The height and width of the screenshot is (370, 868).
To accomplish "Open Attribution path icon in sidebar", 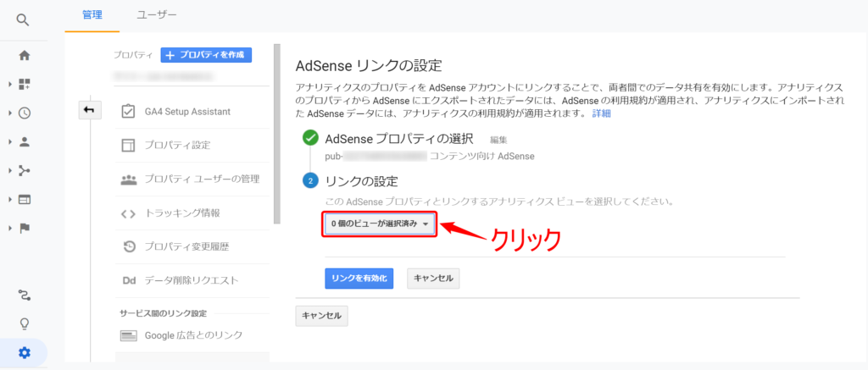I will [25, 295].
